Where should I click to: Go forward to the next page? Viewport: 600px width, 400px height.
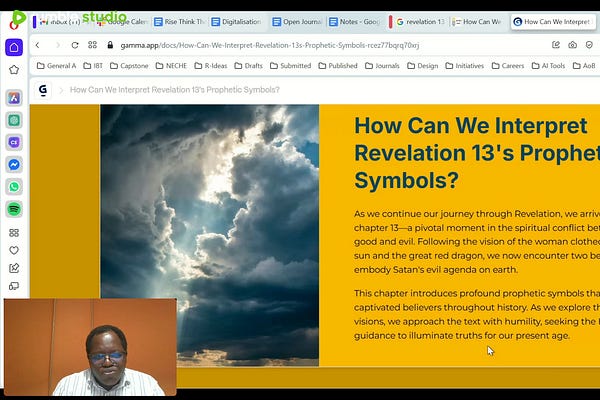58,45
